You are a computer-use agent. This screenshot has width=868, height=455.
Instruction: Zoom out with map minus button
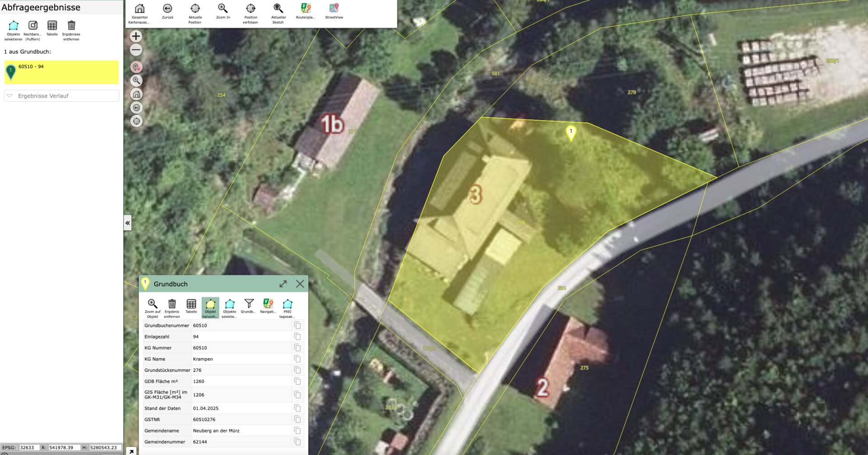(136, 50)
